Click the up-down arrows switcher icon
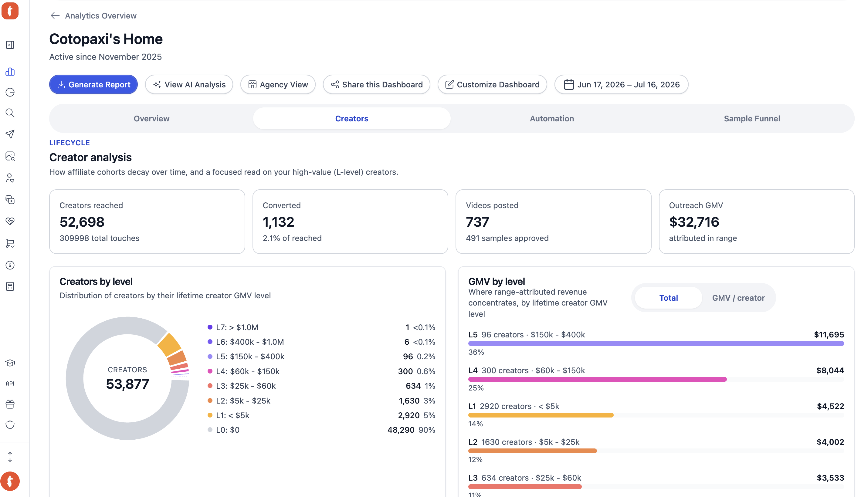868x497 pixels. [10, 457]
